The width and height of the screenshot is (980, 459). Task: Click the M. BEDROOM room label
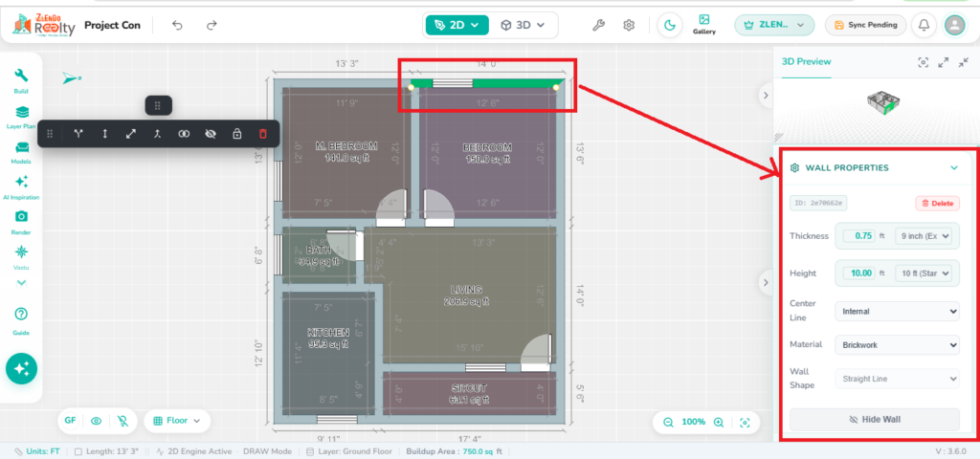point(346,146)
